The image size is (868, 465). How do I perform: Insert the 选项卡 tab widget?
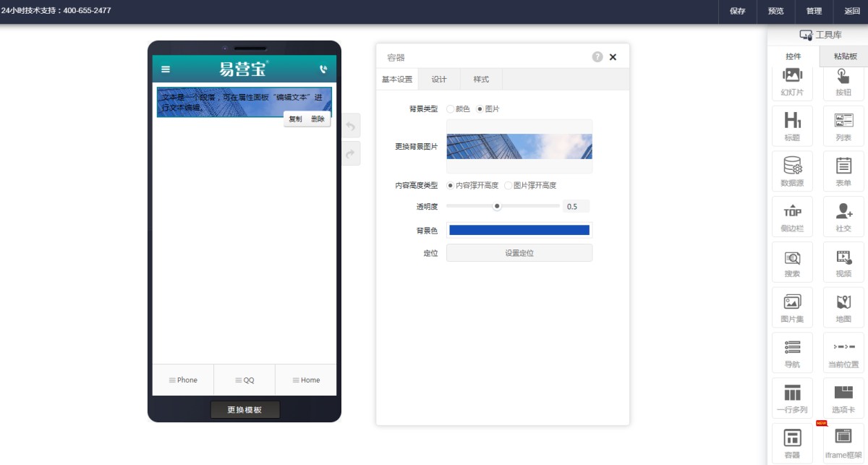843,398
